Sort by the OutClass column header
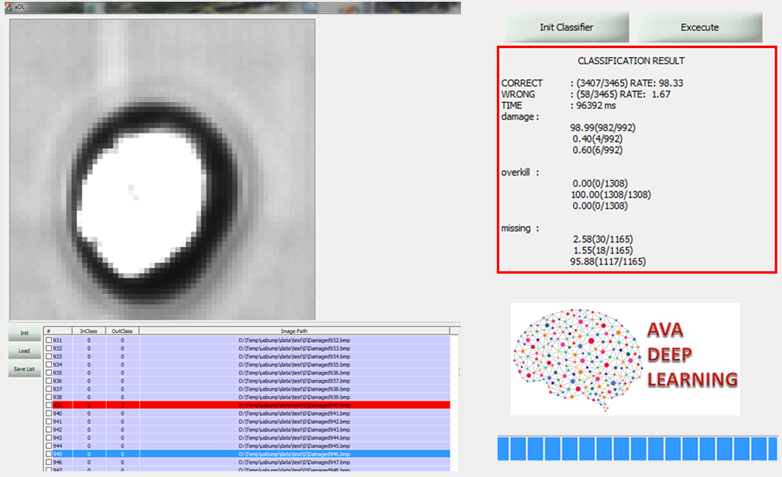This screenshot has height=477, width=782. (x=122, y=331)
